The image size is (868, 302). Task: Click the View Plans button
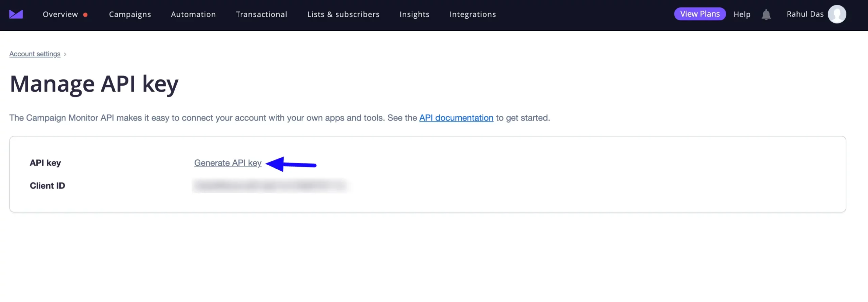(700, 14)
